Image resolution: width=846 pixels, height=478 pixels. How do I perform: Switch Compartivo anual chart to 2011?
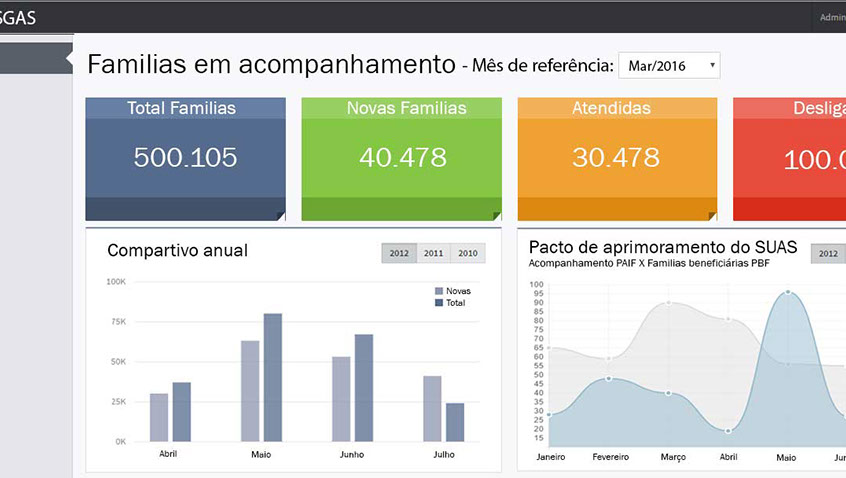(x=433, y=253)
